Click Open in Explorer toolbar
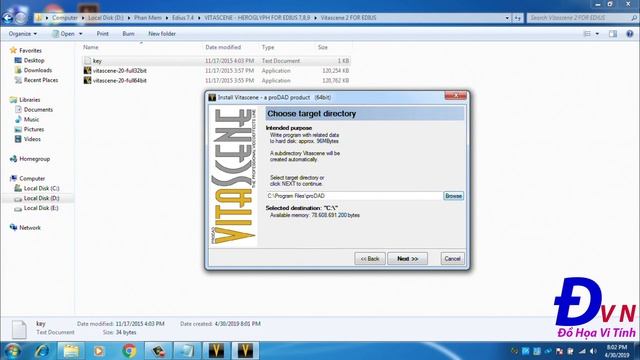 click(x=64, y=34)
